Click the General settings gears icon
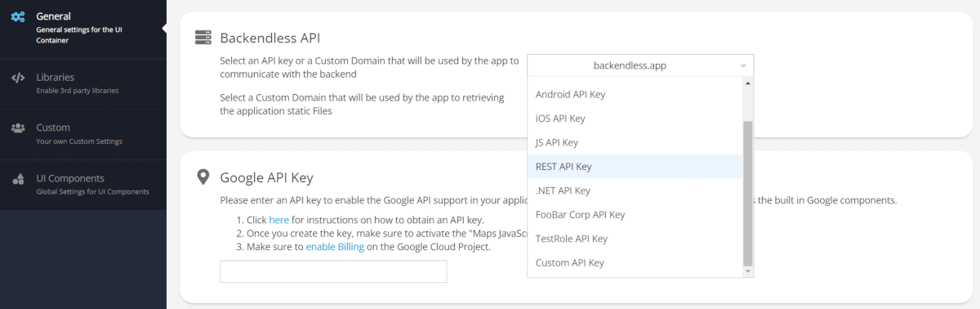 17,16
